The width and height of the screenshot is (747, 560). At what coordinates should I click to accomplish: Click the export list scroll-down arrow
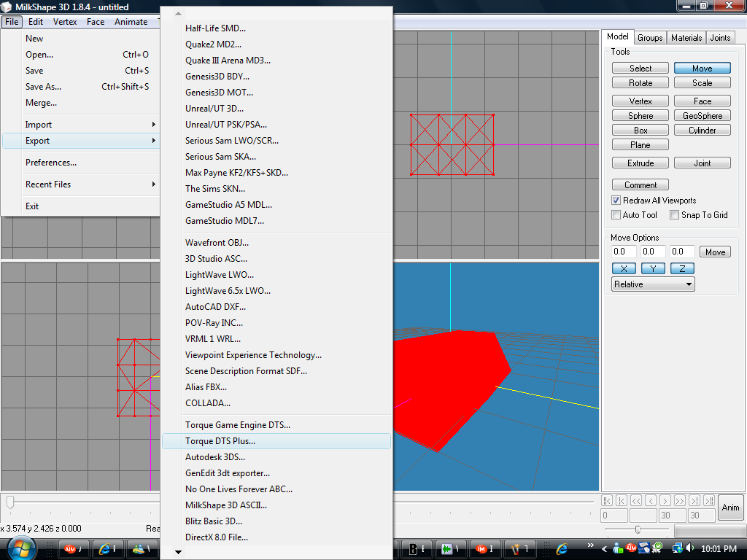coord(178,553)
